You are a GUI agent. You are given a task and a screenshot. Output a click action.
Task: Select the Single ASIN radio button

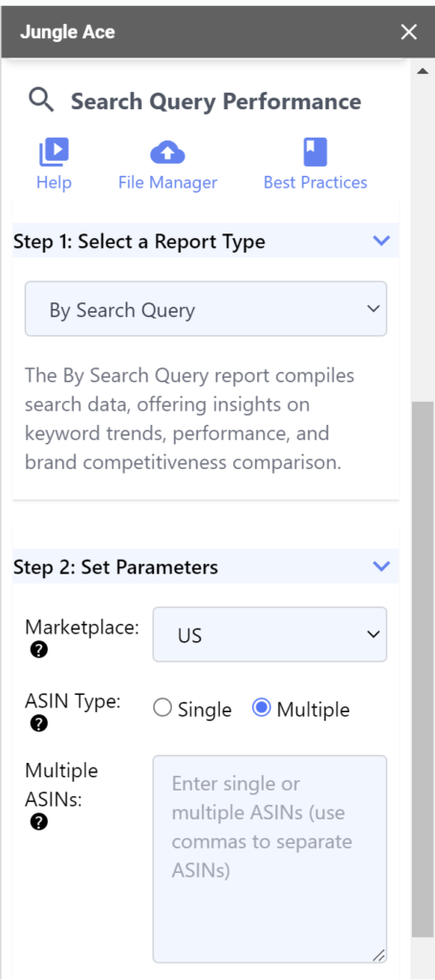[x=163, y=708]
